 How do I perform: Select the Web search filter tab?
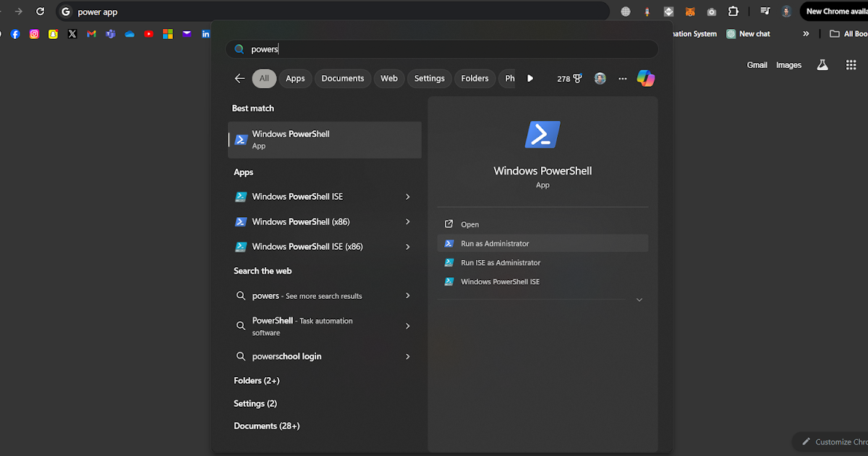click(389, 79)
